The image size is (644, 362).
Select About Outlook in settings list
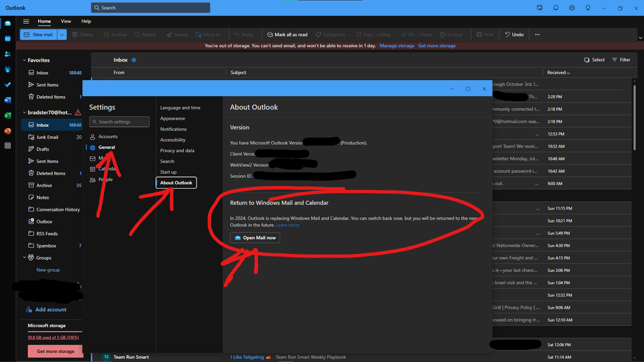[176, 183]
